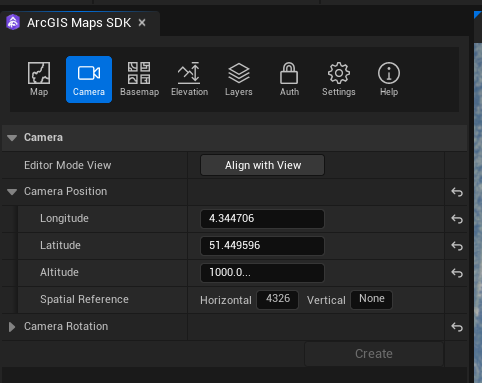482x383 pixels.
Task: Collapse the Camera section header
Action: click(12, 138)
